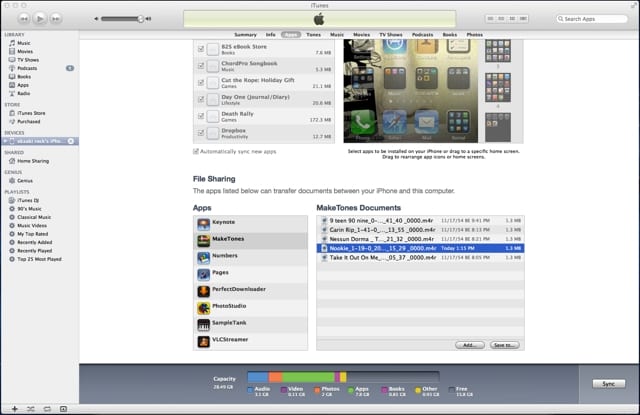640x415 pixels.
Task: Select the Carin Rip .m4r document
Action: [x=420, y=230]
